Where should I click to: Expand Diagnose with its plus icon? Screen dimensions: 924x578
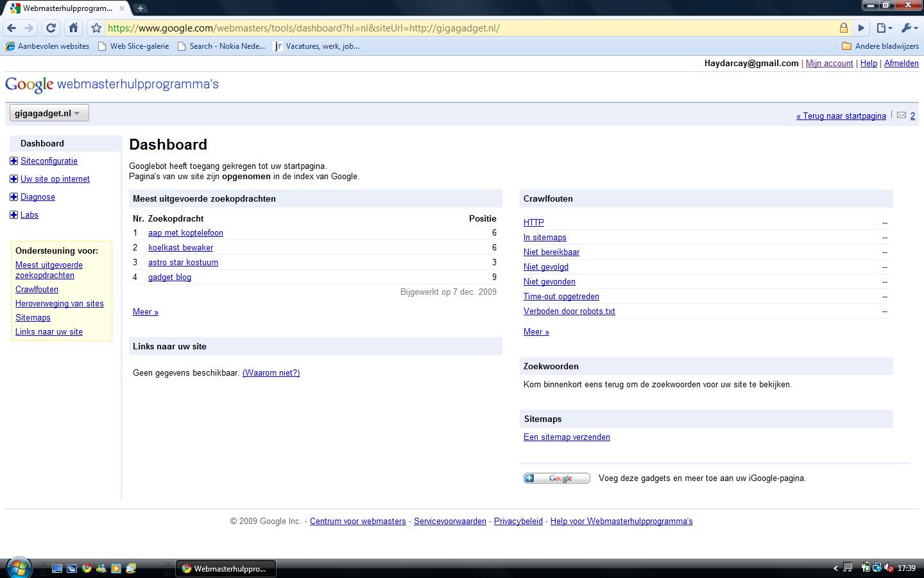point(13,197)
